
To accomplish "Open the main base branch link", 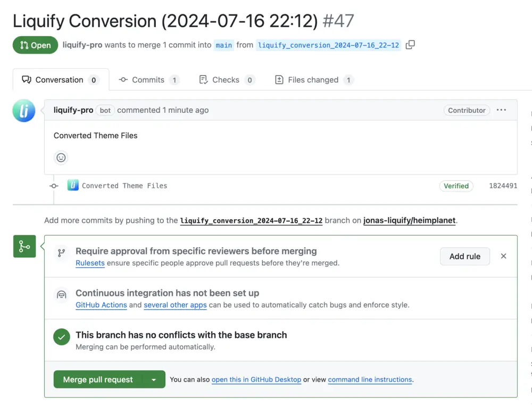I will 224,45.
